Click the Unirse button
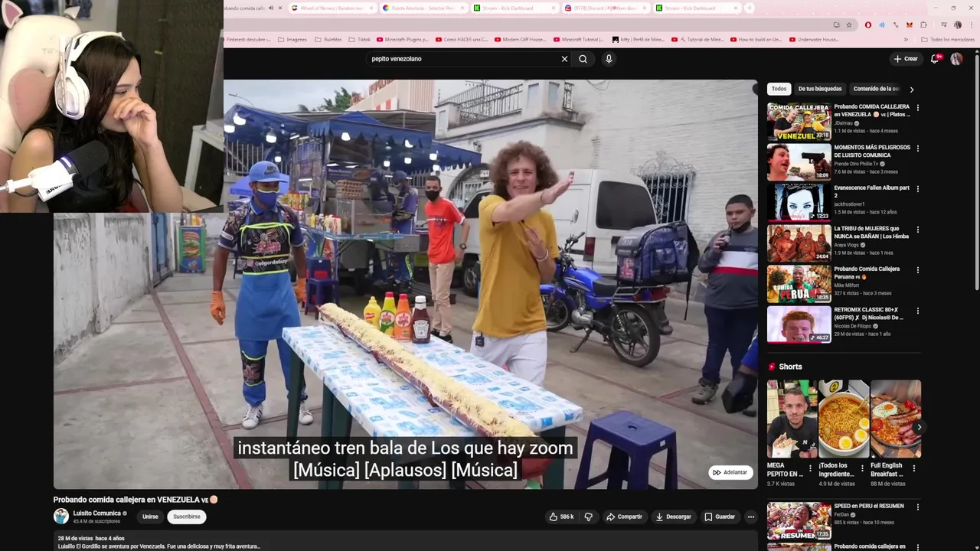The width and height of the screenshot is (980, 551). pyautogui.click(x=150, y=517)
